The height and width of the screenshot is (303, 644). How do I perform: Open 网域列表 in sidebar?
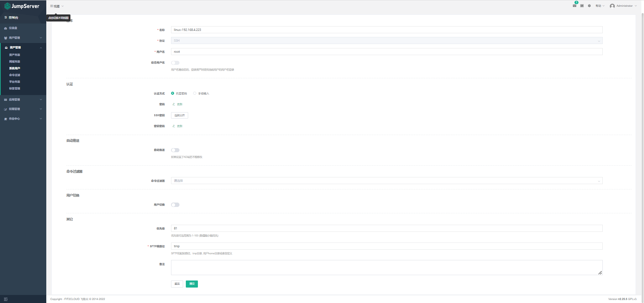click(x=15, y=61)
